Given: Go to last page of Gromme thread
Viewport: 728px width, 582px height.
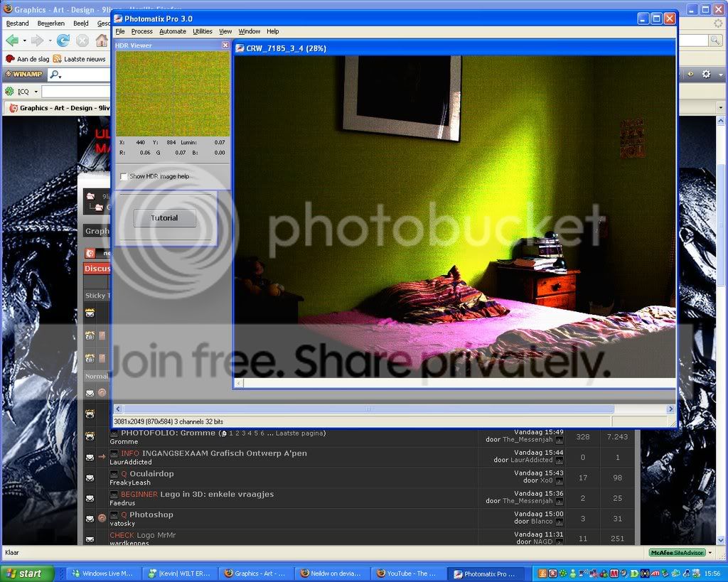Looking at the screenshot, I should 301,433.
